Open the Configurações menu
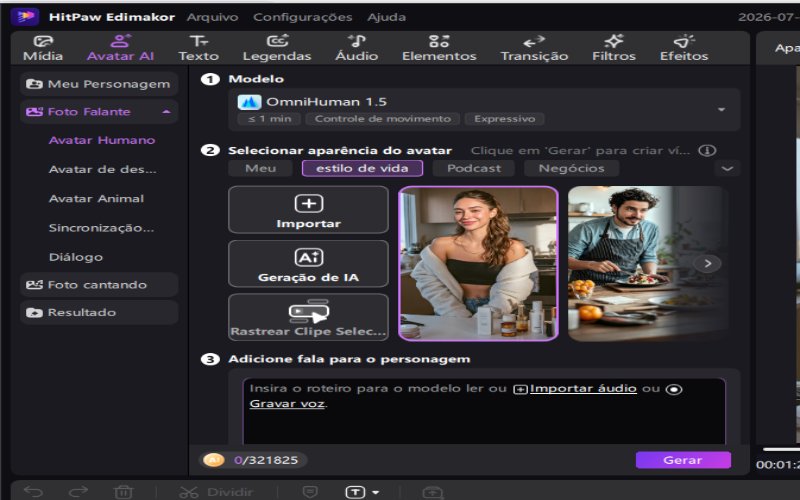This screenshot has width=800, height=500. coord(303,17)
